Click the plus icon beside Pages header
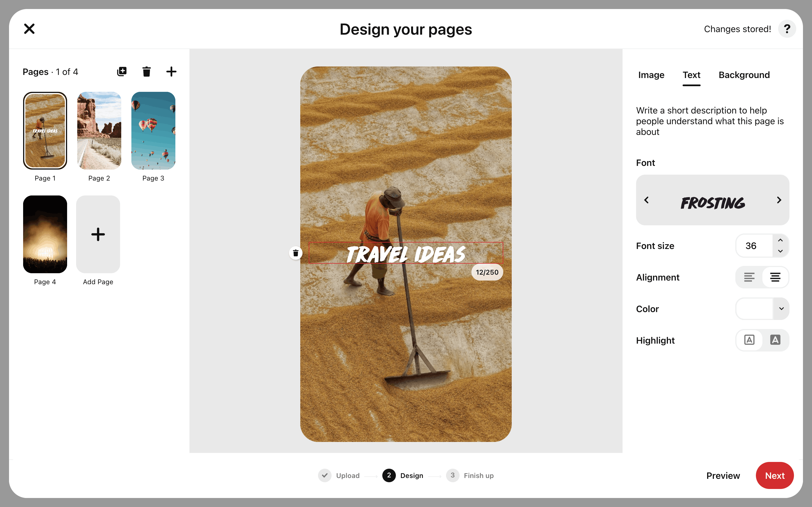Image resolution: width=812 pixels, height=507 pixels. [171, 72]
